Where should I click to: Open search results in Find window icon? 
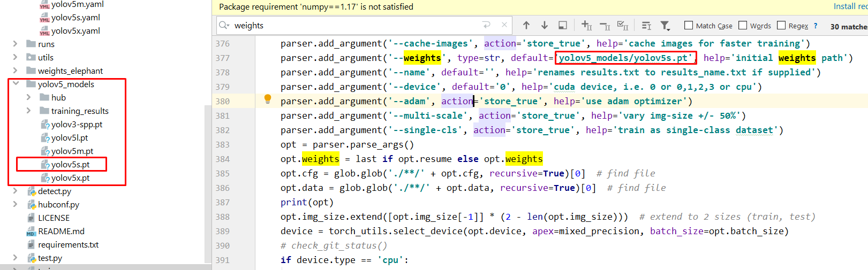click(x=563, y=25)
